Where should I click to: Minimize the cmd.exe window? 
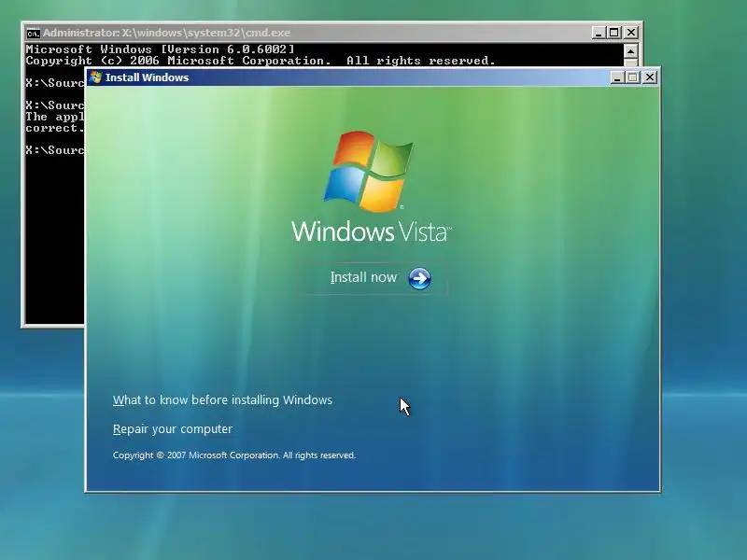tap(599, 33)
